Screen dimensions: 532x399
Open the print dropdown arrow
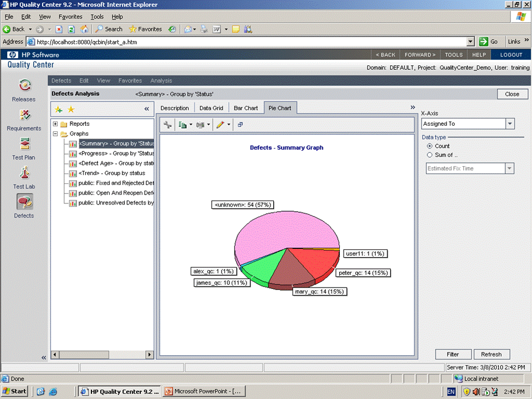pyautogui.click(x=209, y=125)
